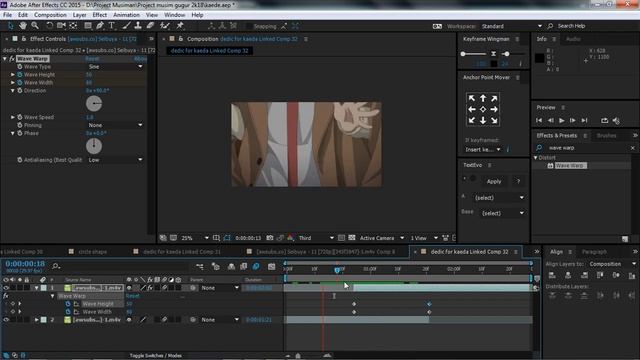Screen dimensions: 640x360
Task: Select the Zoom tool in toolbar
Action: pos(35,26)
